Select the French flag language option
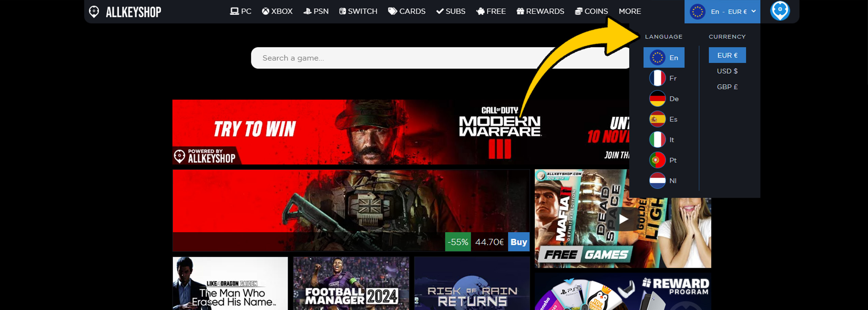This screenshot has width=868, height=310. [663, 78]
